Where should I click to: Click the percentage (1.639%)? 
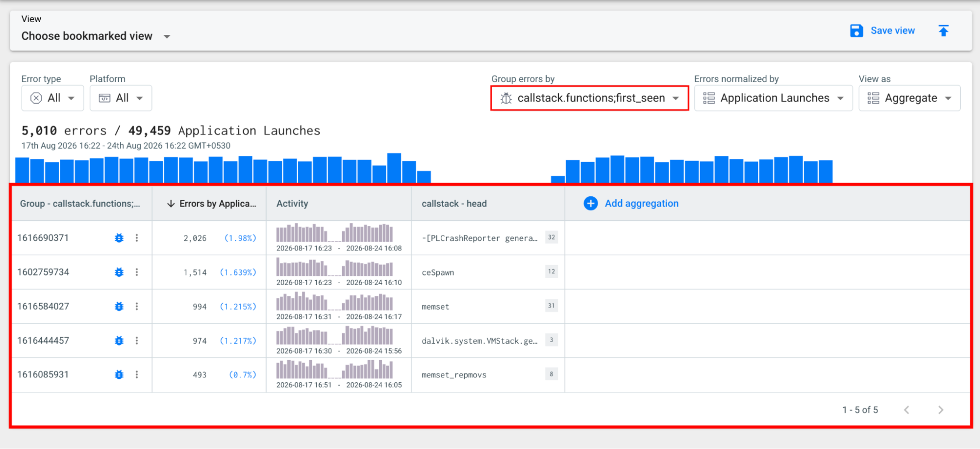tap(238, 272)
